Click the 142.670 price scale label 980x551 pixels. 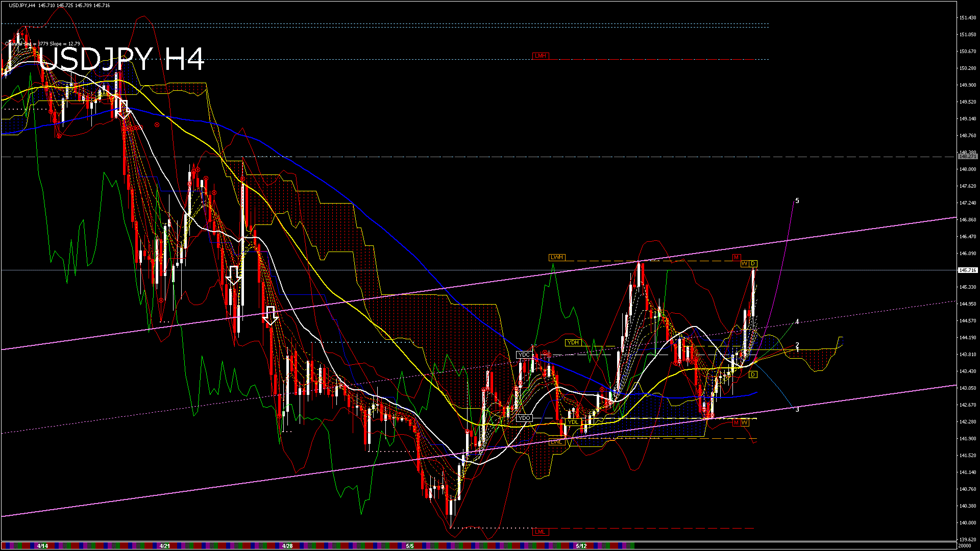tap(968, 405)
